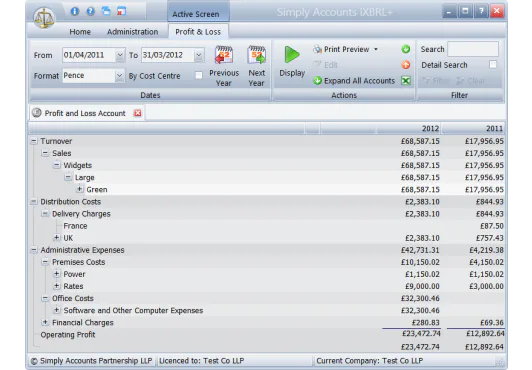Close the Profit and Loss Account tab
Image resolution: width=532 pixels, height=370 pixels.
[x=137, y=113]
